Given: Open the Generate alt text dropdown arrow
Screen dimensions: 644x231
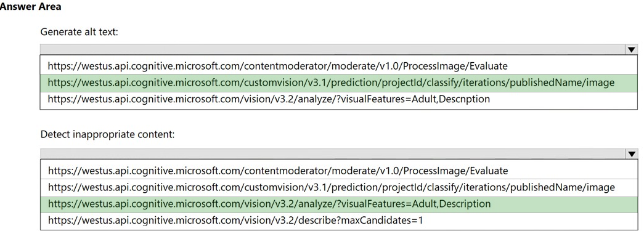Looking at the screenshot, I should tap(631, 50).
